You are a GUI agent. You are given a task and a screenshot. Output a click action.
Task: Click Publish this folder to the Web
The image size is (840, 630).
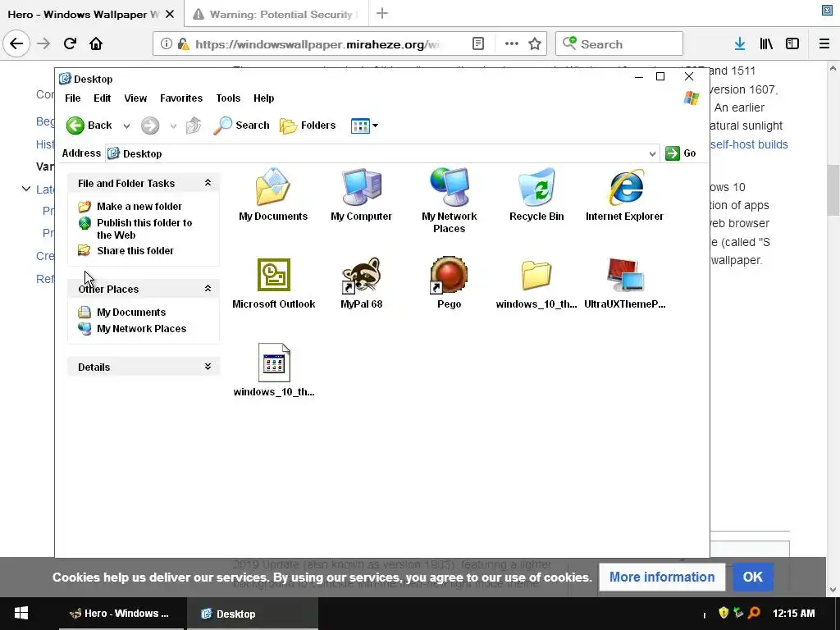click(x=135, y=229)
